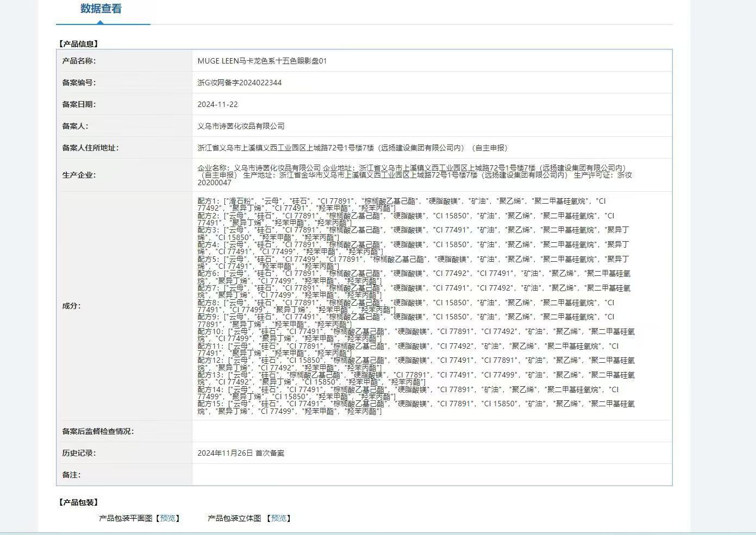
Task: Select the 【产品包装】 section heading
Action: click(78, 502)
